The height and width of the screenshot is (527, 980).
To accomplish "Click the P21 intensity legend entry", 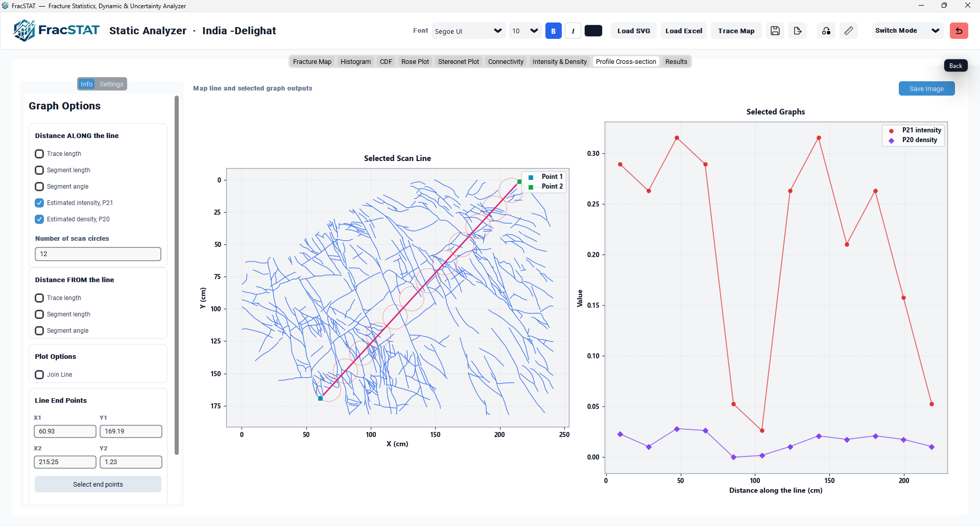I will point(915,130).
